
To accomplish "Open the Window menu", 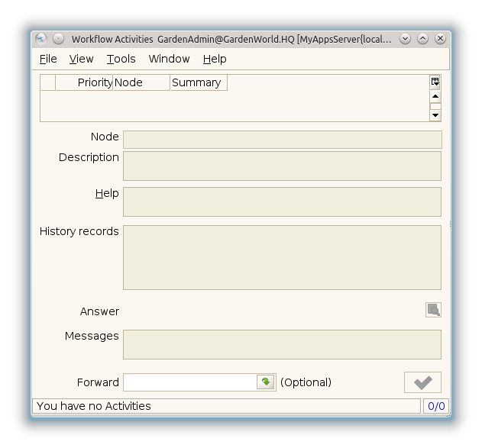I will point(169,59).
